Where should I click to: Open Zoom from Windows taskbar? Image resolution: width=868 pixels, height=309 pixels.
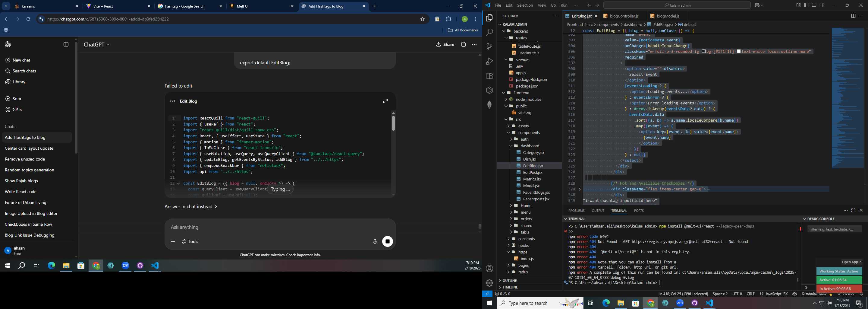pyautogui.click(x=125, y=266)
